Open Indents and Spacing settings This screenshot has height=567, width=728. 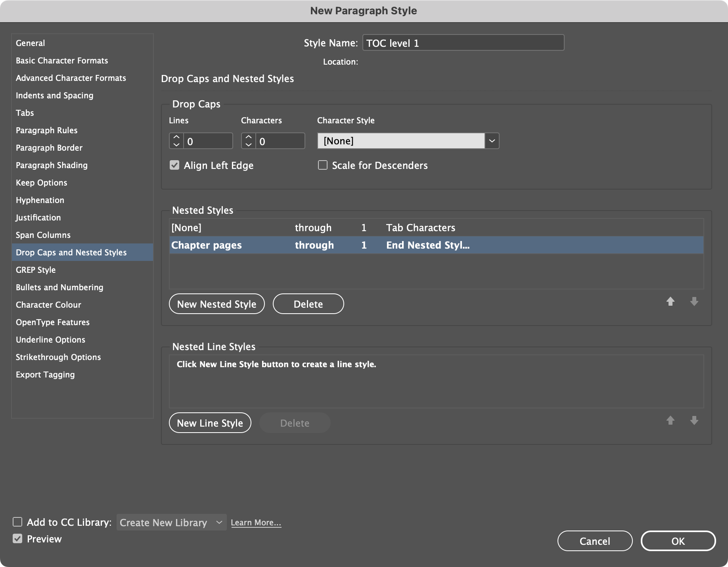point(54,95)
